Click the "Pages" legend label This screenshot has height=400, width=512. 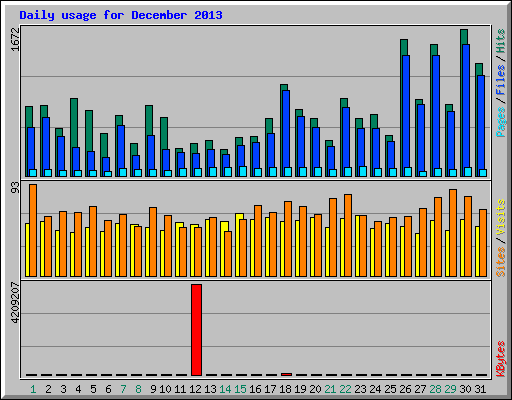click(x=500, y=122)
